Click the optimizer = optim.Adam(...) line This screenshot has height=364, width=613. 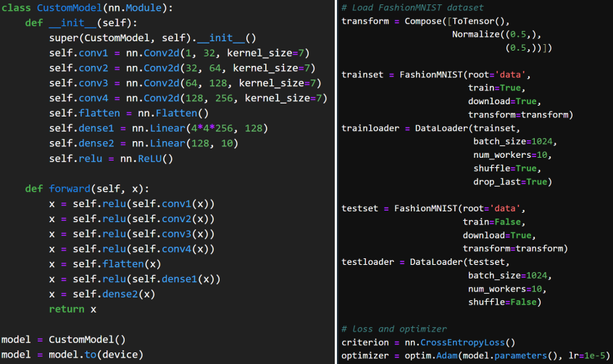pyautogui.click(x=475, y=356)
